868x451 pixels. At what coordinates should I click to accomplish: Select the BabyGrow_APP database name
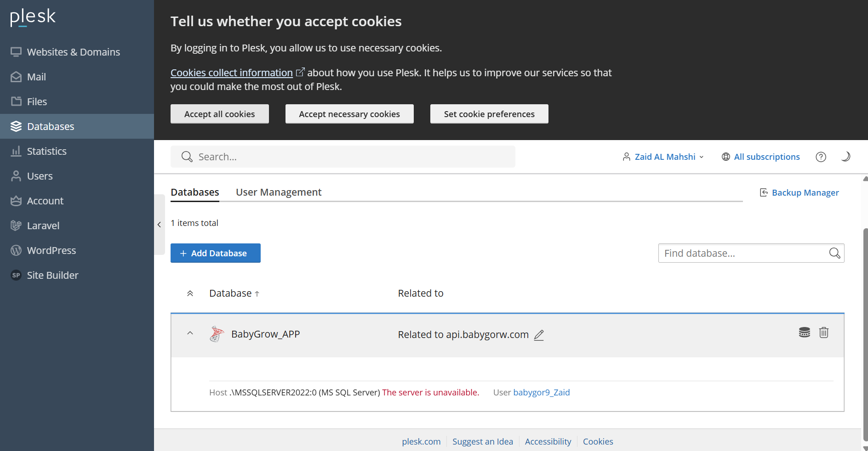point(266,334)
